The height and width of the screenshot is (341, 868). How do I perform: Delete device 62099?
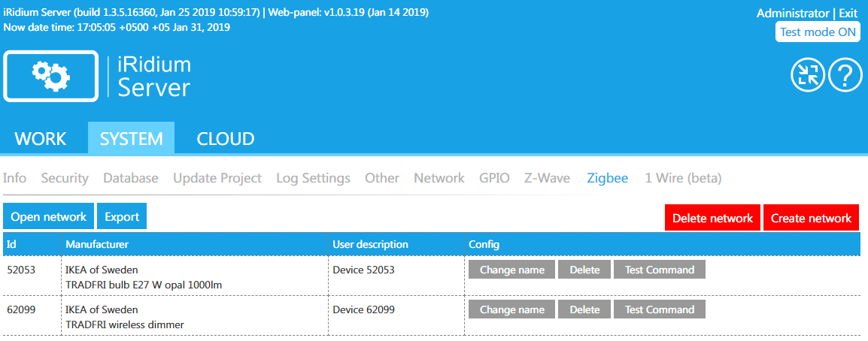coord(584,309)
